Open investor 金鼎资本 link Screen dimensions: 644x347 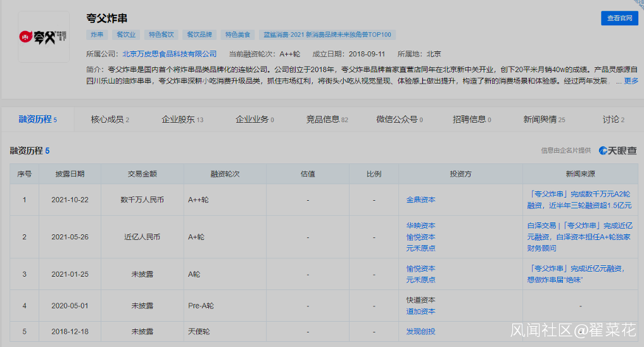coord(420,199)
